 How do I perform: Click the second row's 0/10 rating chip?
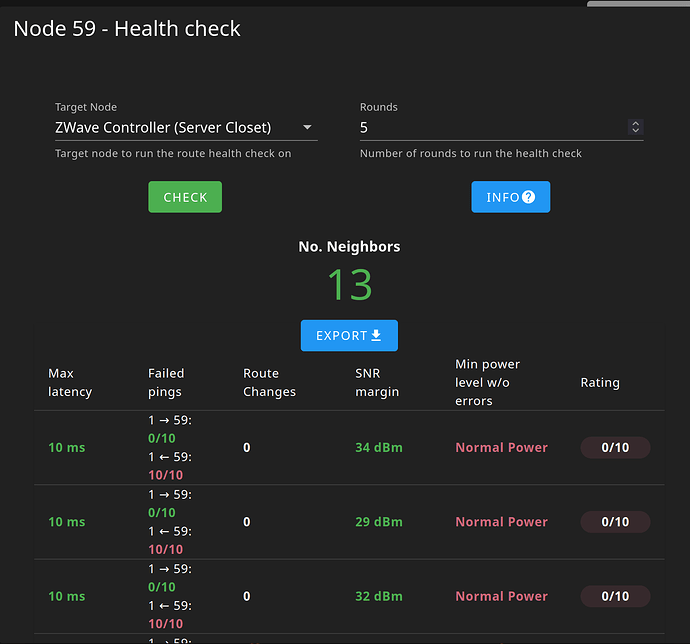tap(615, 522)
